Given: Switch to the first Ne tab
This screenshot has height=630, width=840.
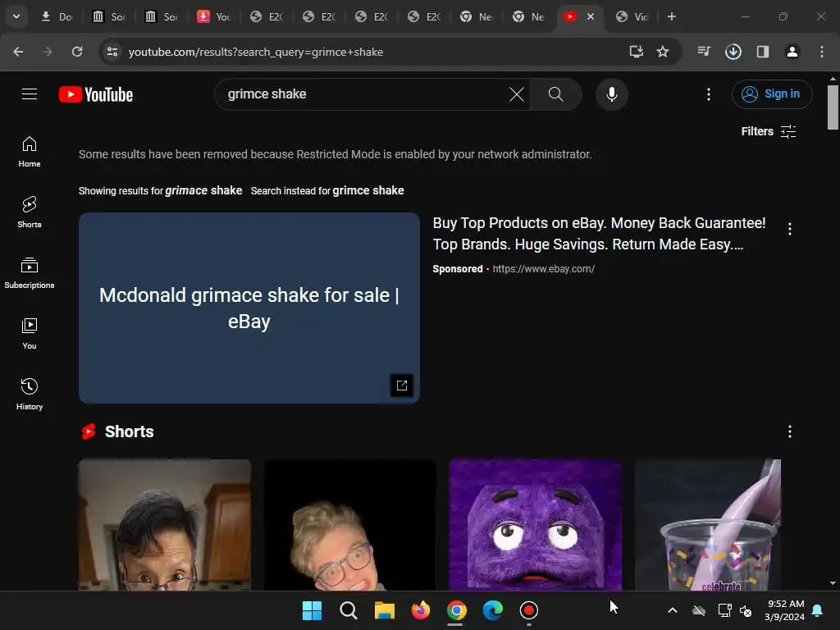Looking at the screenshot, I should pos(477,16).
